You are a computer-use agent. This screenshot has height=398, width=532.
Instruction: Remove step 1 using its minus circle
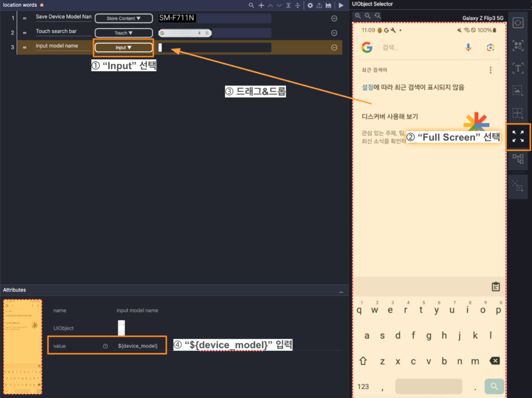(x=334, y=19)
